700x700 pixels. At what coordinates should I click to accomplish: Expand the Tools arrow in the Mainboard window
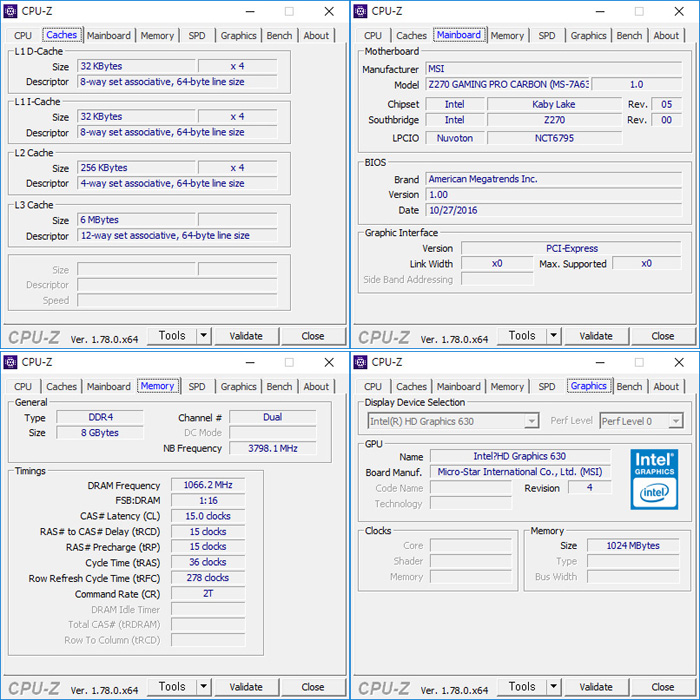[x=554, y=337]
